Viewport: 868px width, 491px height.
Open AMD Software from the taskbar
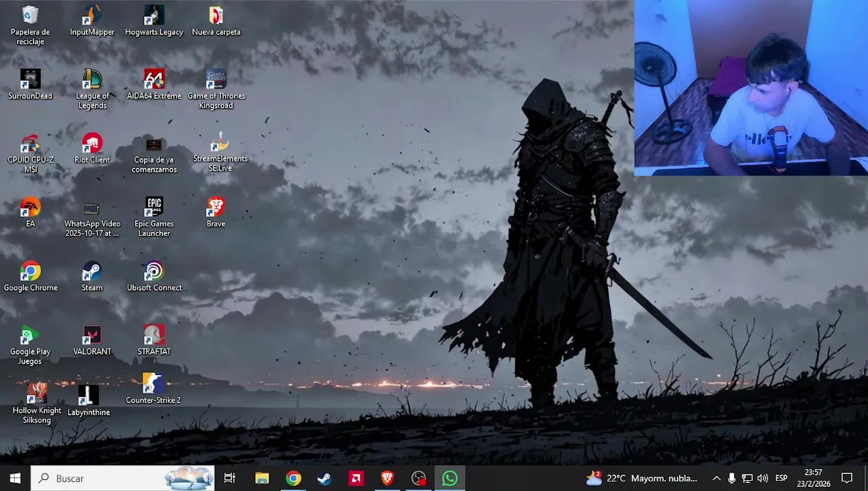[x=356, y=478]
